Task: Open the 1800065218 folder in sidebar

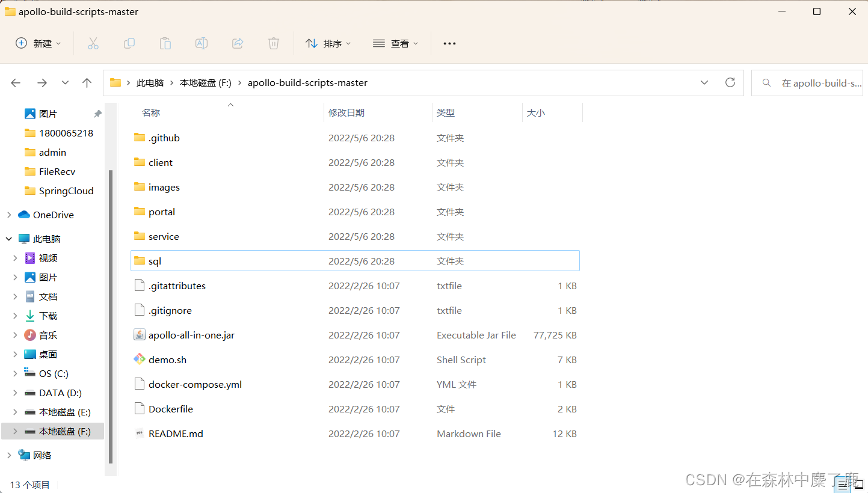Action: 59,133
